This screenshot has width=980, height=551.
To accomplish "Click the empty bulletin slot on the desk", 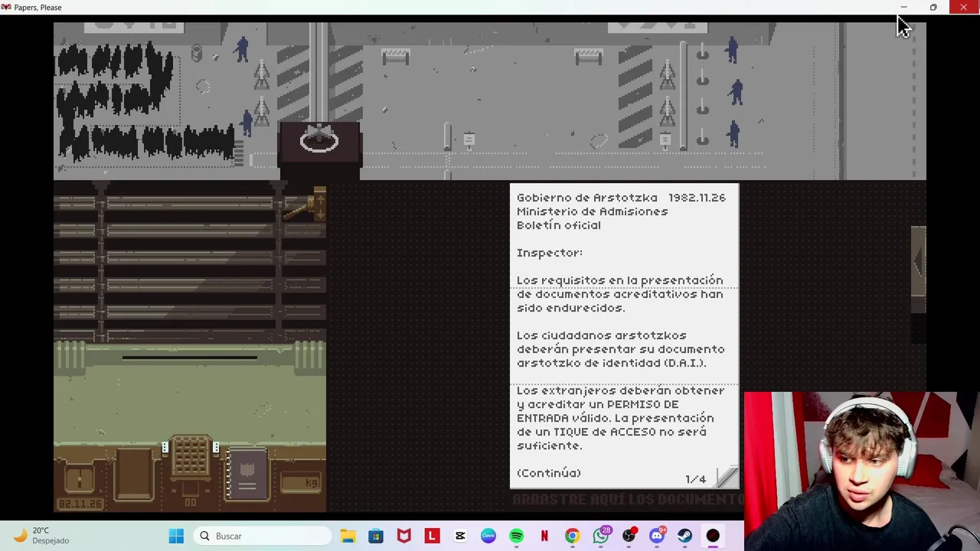I will click(x=135, y=474).
